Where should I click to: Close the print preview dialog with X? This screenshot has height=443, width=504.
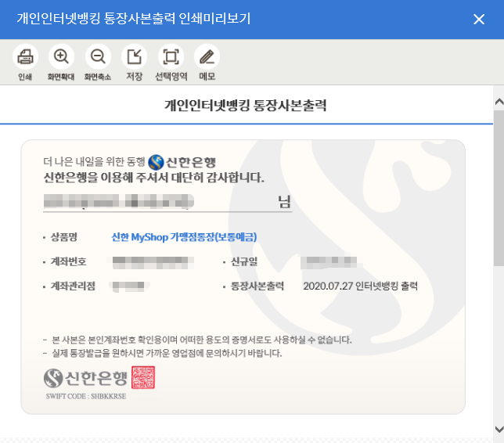[479, 20]
